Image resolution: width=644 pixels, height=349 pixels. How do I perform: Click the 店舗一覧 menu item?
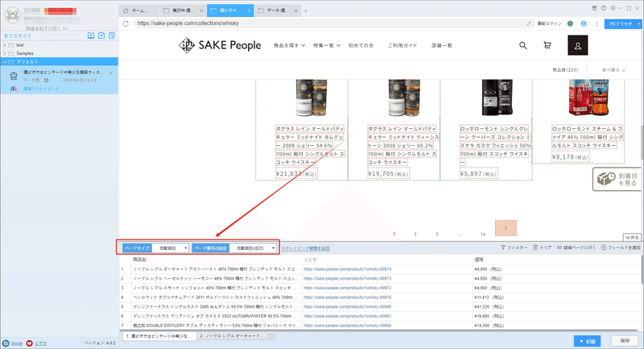441,46
